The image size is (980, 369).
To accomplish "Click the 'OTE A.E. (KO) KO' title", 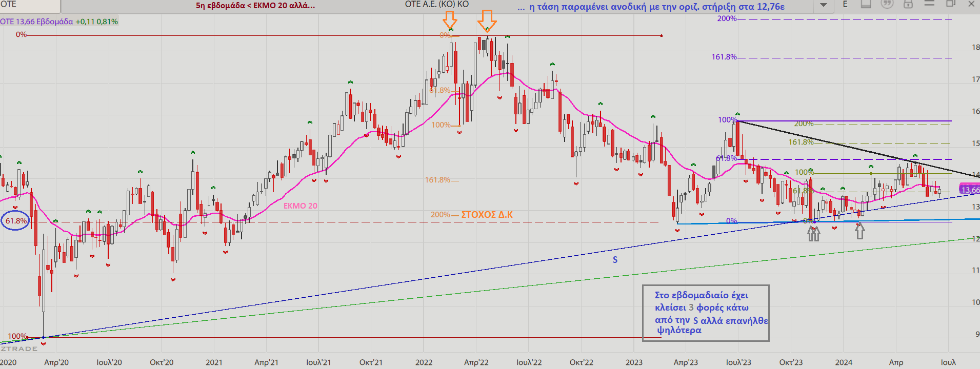I will (x=437, y=5).
